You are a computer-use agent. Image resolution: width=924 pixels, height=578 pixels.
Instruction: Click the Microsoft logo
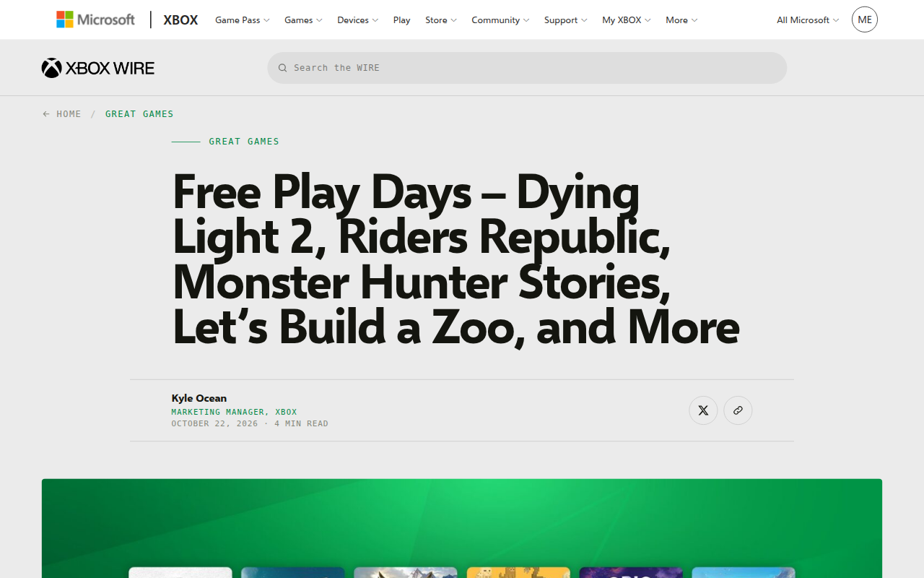[x=95, y=20]
